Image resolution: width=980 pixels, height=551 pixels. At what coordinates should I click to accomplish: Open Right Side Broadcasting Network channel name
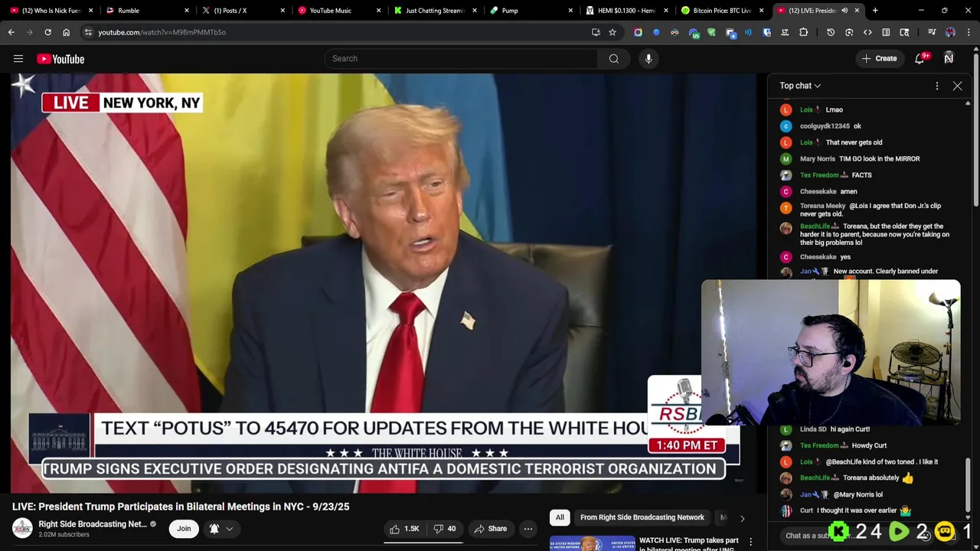(x=93, y=524)
